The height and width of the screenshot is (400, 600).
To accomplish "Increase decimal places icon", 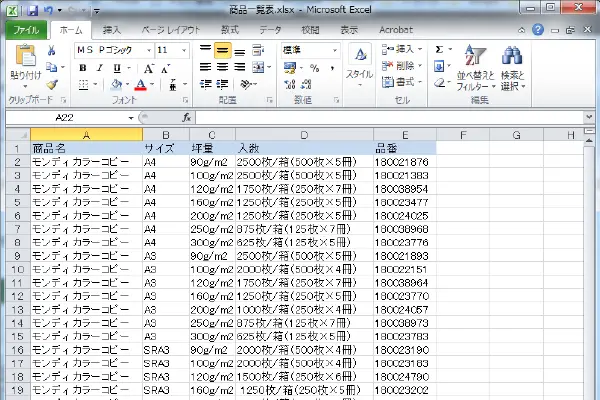I will (290, 84).
